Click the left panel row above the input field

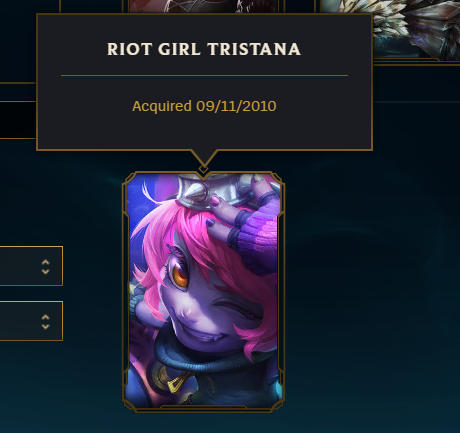click(18, 92)
